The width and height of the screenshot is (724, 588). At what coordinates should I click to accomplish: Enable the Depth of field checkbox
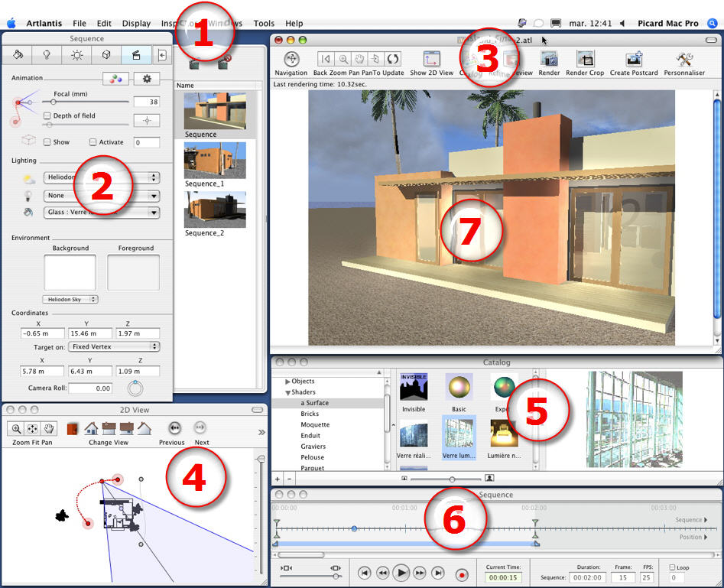tap(47, 115)
